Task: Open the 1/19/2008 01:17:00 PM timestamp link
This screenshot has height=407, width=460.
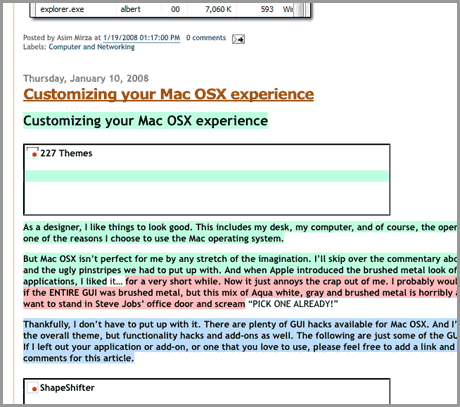Action: [142, 38]
